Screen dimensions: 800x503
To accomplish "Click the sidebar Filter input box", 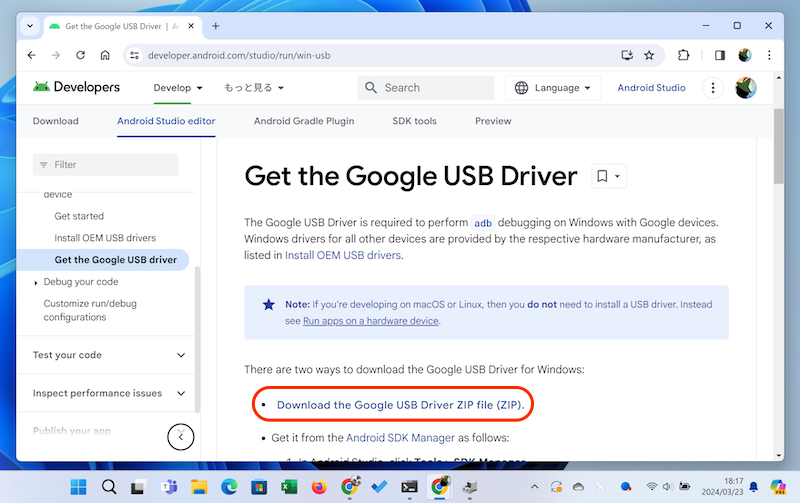I will click(106, 164).
